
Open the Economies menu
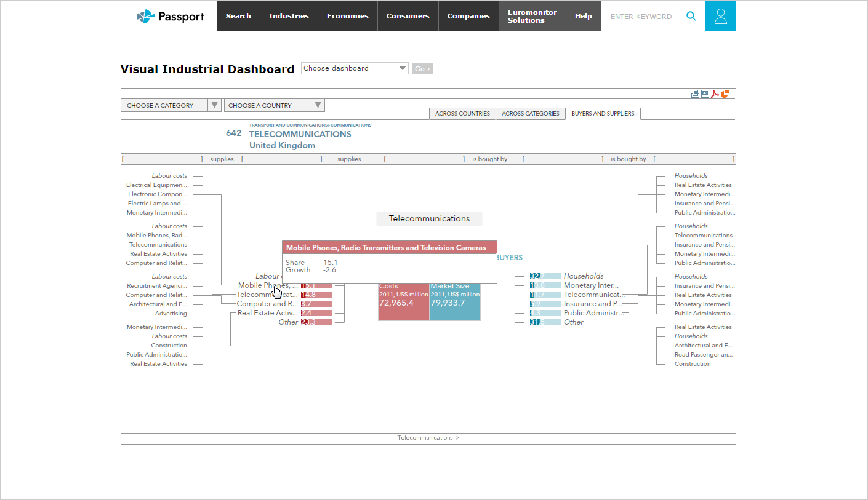347,16
